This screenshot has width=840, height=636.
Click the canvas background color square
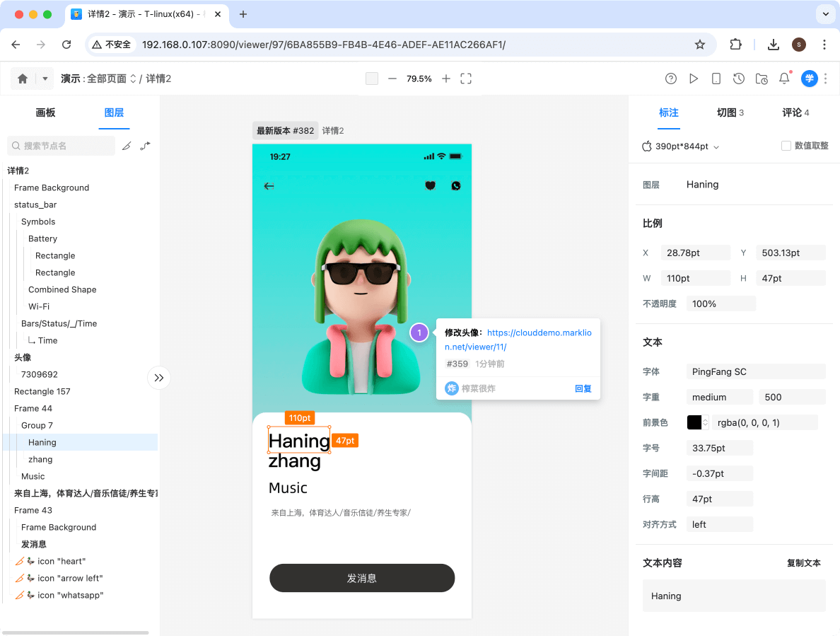tap(372, 79)
